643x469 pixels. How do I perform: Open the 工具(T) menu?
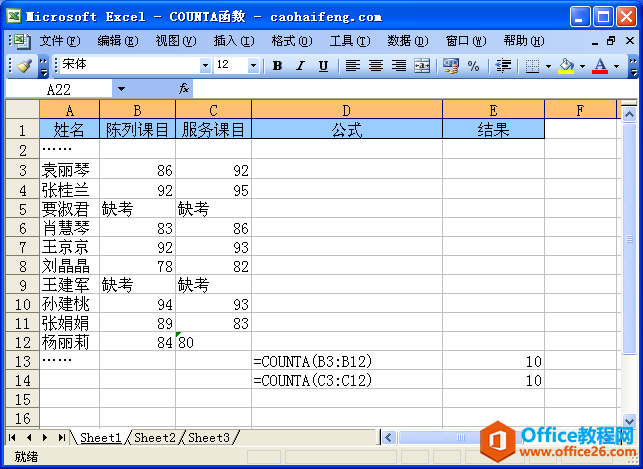pos(350,41)
